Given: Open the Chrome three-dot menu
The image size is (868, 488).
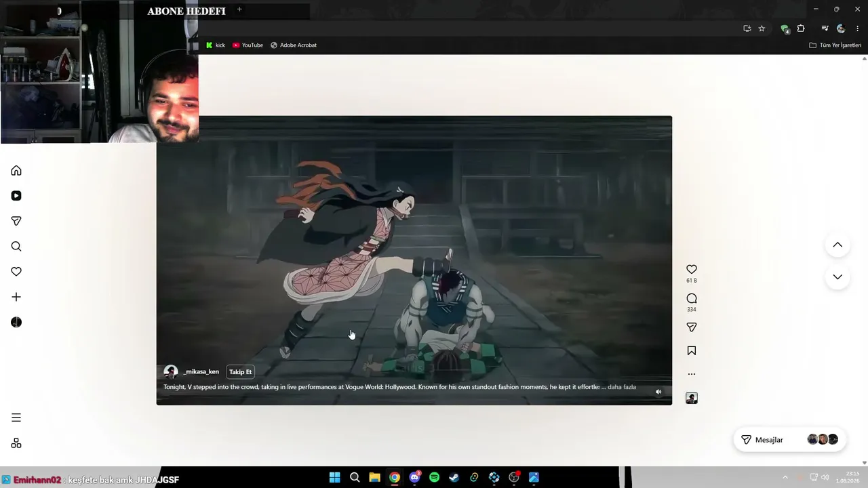Looking at the screenshot, I should click(x=858, y=28).
